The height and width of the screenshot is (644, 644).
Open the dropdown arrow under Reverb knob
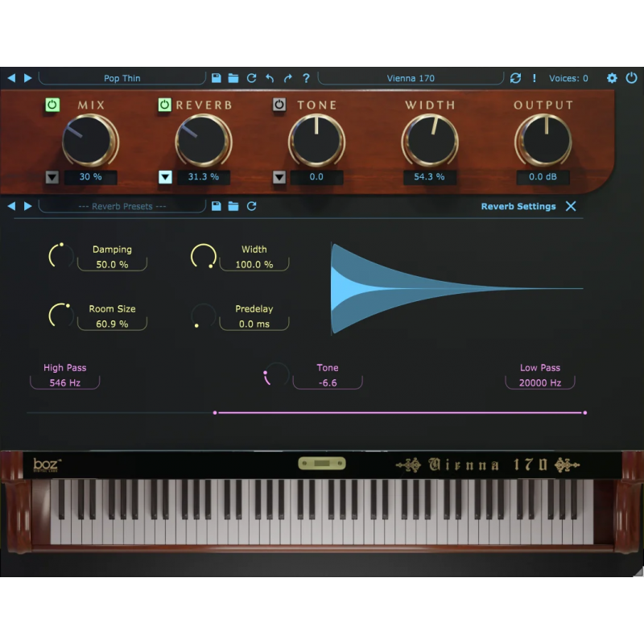coord(166,176)
